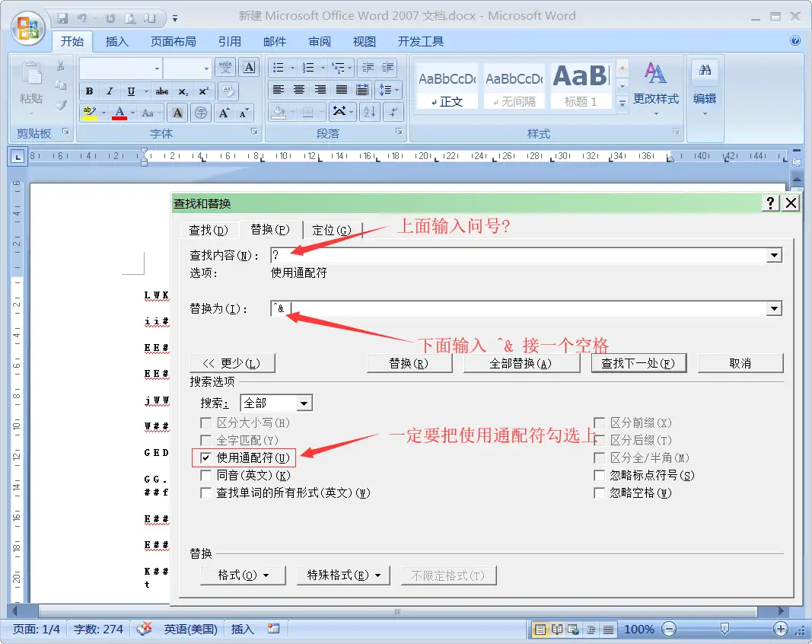Screen dimensions: 812x644
Task: Click the Change Styles (更改样式) icon
Action: 655,84
